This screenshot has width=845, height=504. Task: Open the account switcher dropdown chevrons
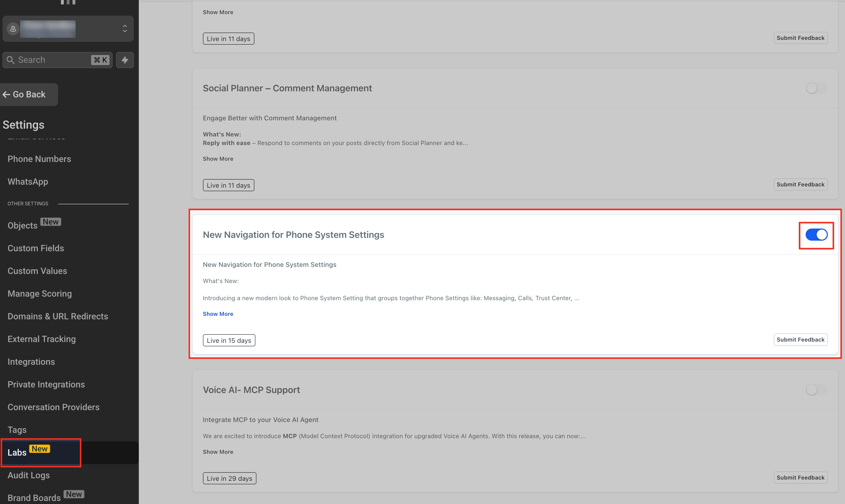click(125, 29)
